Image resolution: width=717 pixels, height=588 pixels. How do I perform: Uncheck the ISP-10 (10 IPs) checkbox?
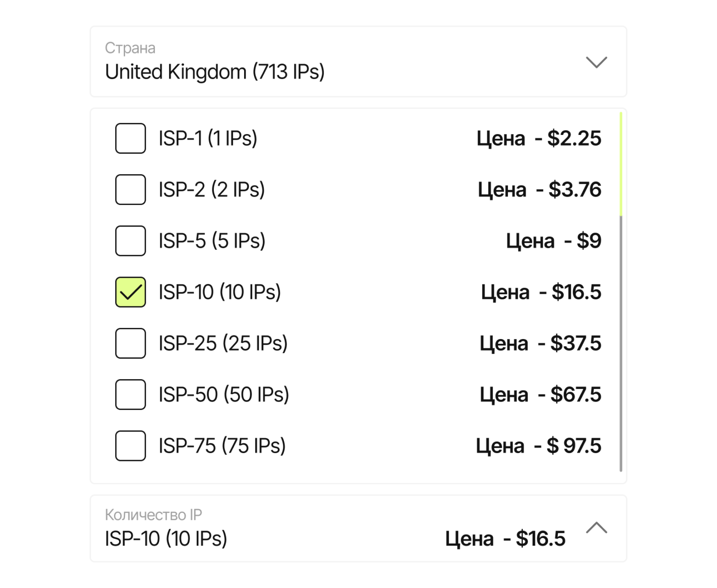coord(130,292)
